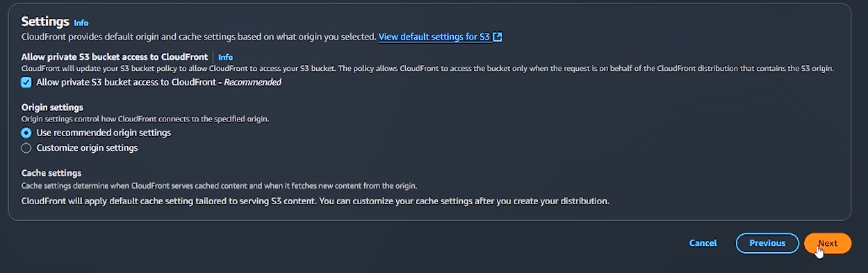Click the bold Cache settings subheading
Image resolution: width=868 pixels, height=273 pixels.
coord(51,173)
